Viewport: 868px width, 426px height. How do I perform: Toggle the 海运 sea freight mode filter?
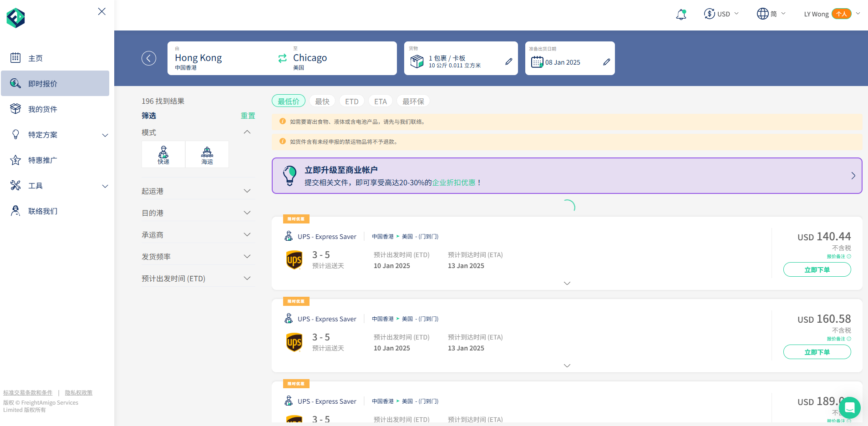click(207, 154)
